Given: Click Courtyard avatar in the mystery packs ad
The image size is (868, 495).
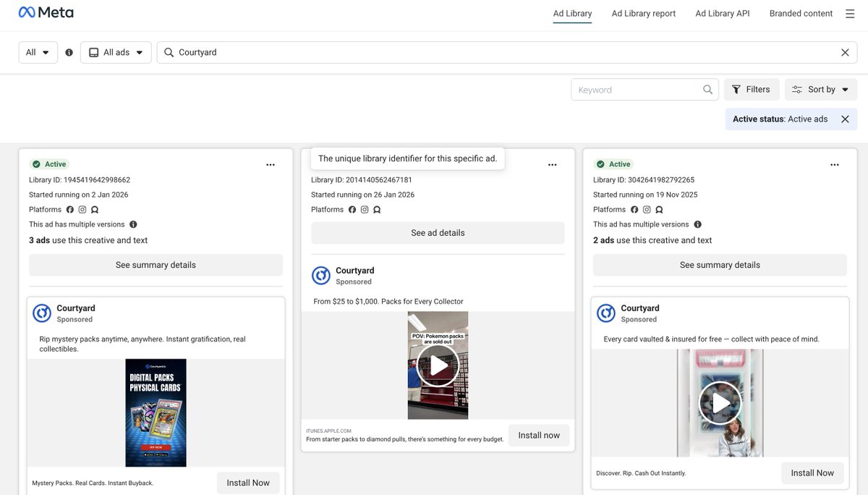Looking at the screenshot, I should coord(42,313).
